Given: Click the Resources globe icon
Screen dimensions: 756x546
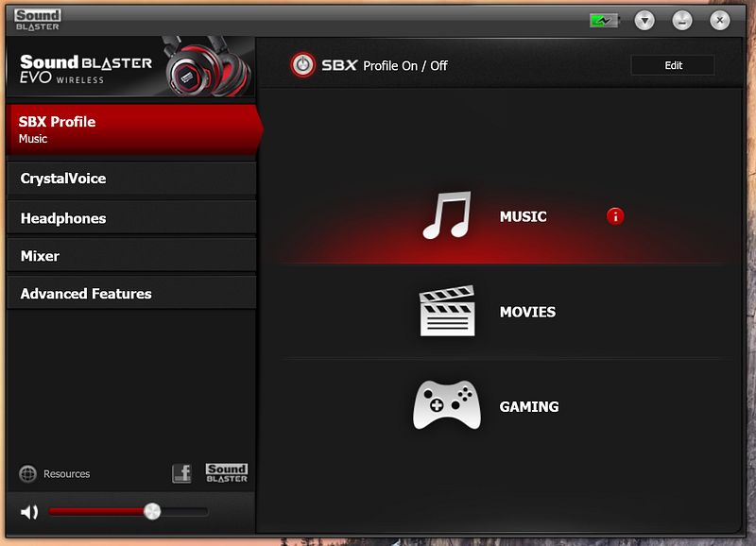Looking at the screenshot, I should (27, 473).
